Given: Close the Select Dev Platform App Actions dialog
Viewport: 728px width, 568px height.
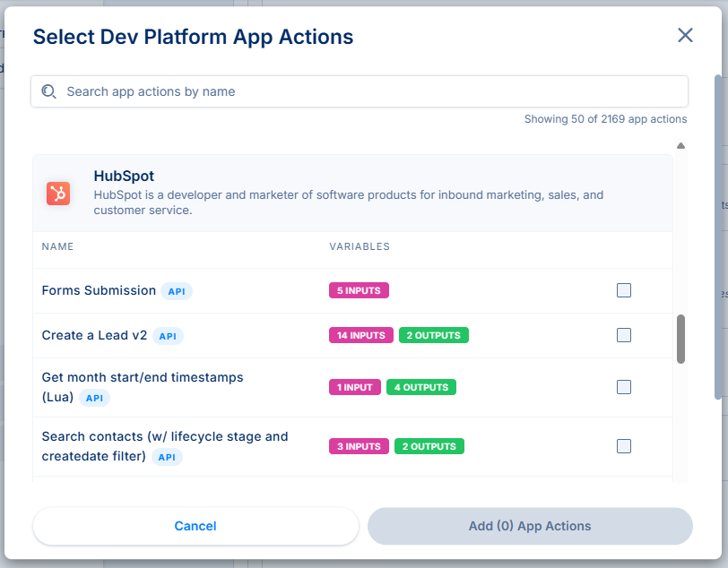Looking at the screenshot, I should pyautogui.click(x=685, y=35).
